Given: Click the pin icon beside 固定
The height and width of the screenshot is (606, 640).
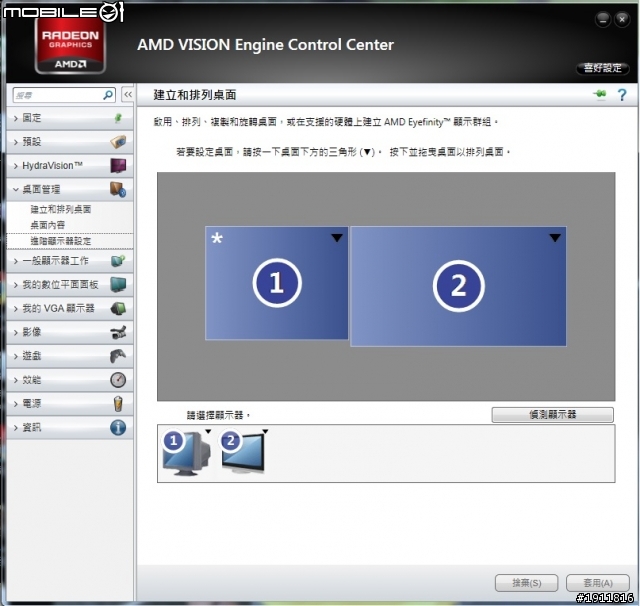Looking at the screenshot, I should [x=118, y=118].
